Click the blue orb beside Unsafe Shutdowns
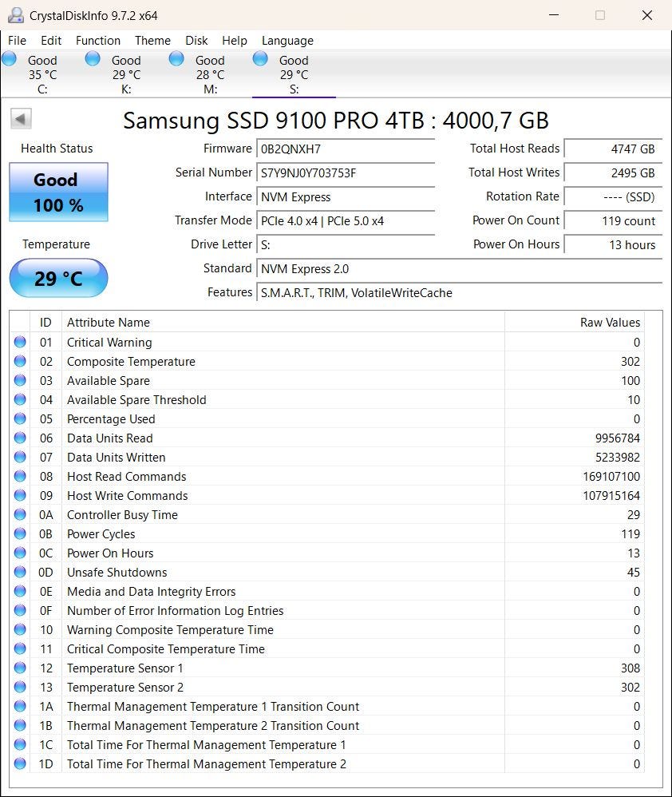Image resolution: width=672 pixels, height=797 pixels. pyautogui.click(x=20, y=572)
